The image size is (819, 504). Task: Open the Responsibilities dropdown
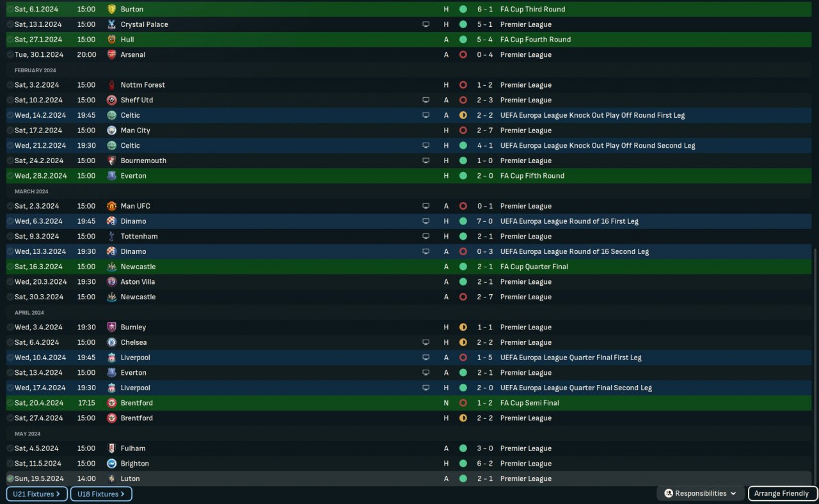(700, 493)
